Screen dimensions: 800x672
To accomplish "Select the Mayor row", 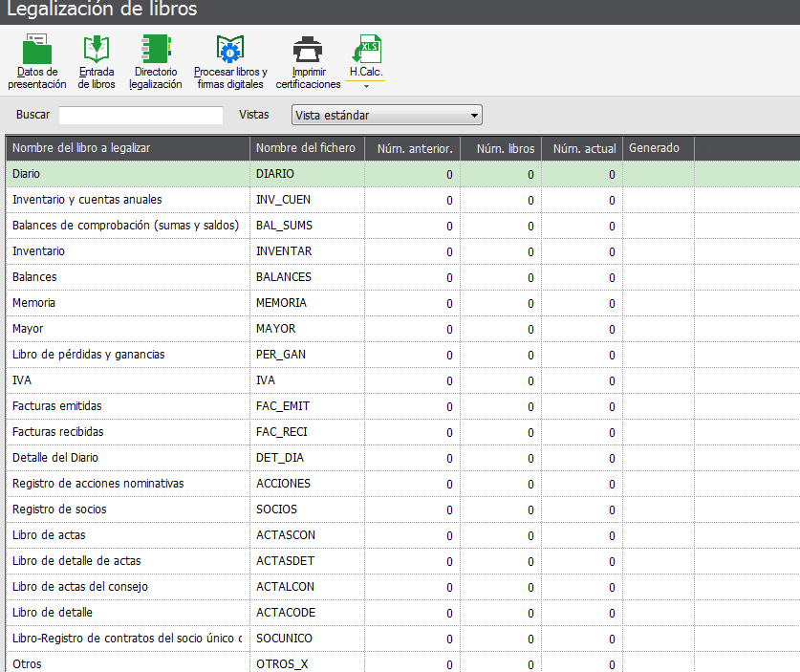I will tap(403, 329).
